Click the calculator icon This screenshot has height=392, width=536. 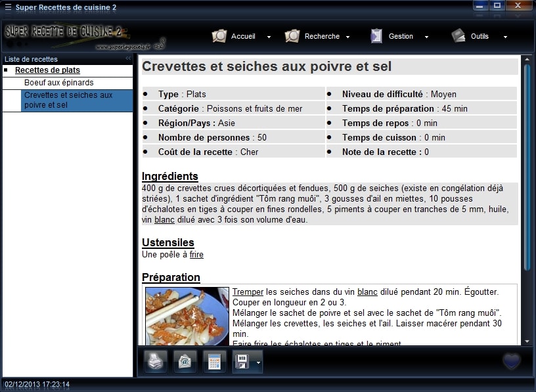point(214,361)
